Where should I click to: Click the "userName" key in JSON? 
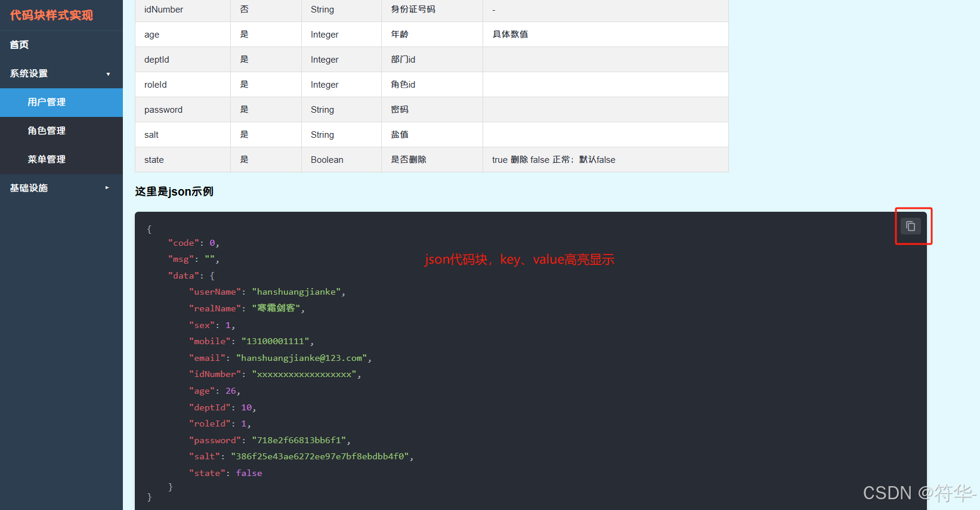[x=215, y=292]
